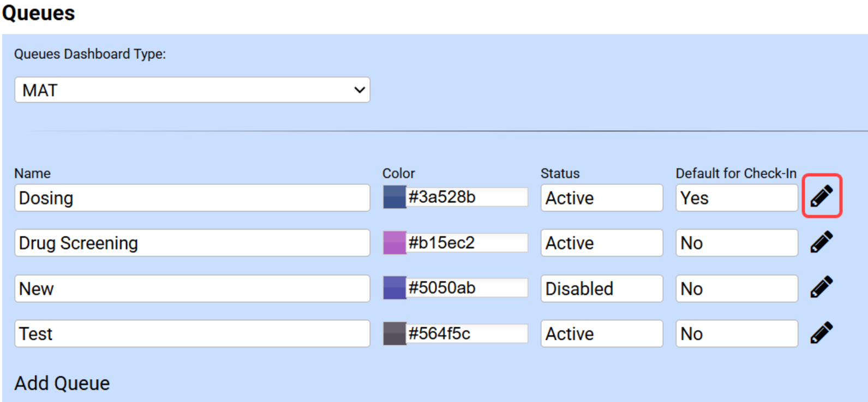Click the New queue name field

[x=192, y=289]
